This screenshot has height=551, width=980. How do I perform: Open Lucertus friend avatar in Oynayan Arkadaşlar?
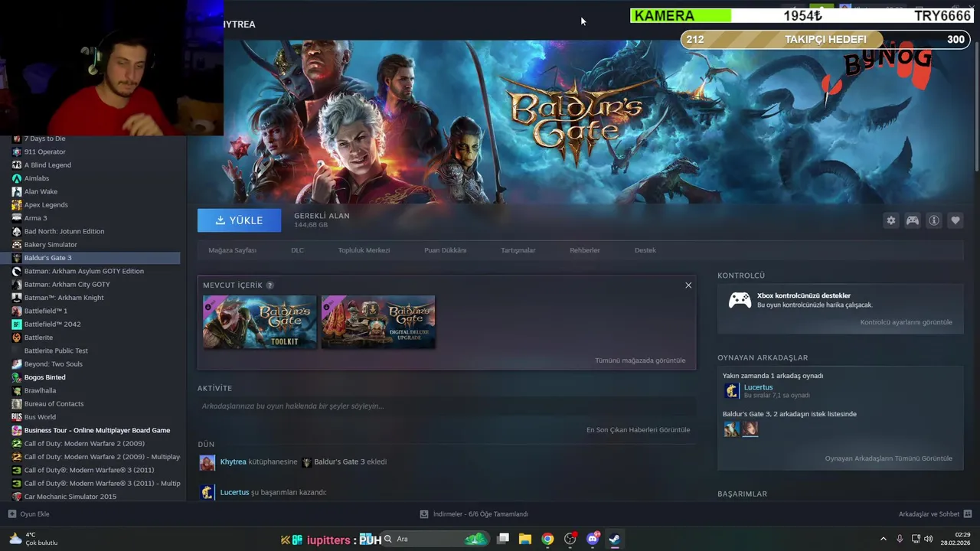click(x=731, y=391)
